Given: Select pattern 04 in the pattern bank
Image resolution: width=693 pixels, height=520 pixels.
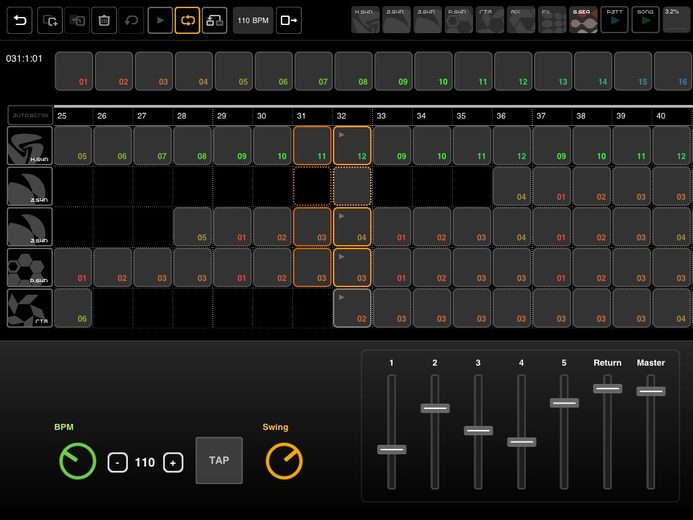Looking at the screenshot, I should 194,71.
